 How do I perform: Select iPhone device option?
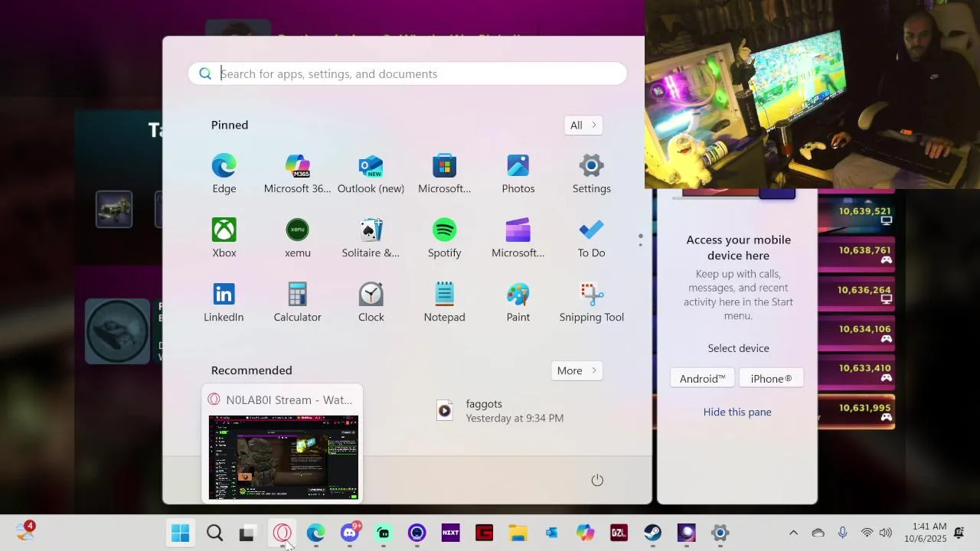click(x=771, y=379)
